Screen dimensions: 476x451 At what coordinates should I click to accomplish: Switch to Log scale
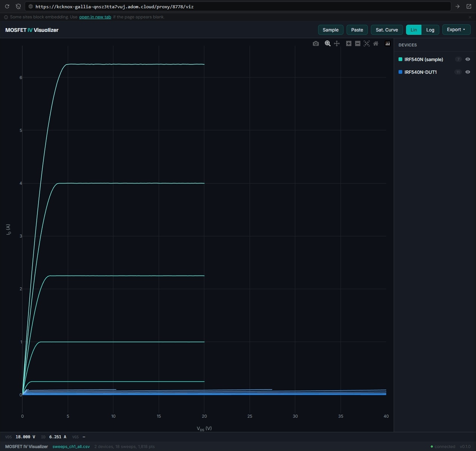(430, 30)
